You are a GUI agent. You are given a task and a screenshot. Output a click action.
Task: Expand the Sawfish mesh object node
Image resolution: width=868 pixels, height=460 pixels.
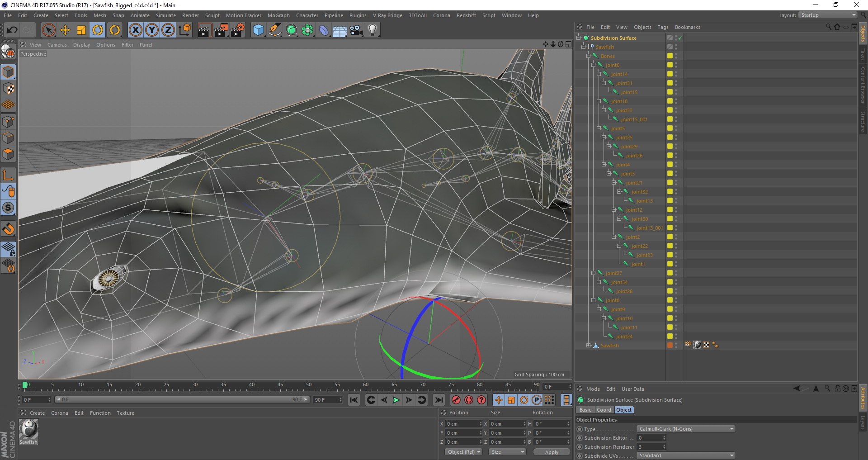(589, 346)
